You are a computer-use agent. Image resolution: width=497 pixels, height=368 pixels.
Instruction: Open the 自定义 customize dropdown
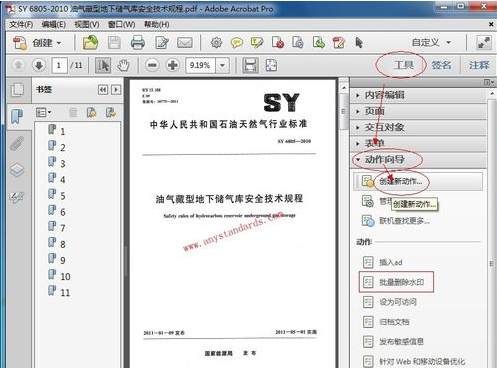point(431,43)
